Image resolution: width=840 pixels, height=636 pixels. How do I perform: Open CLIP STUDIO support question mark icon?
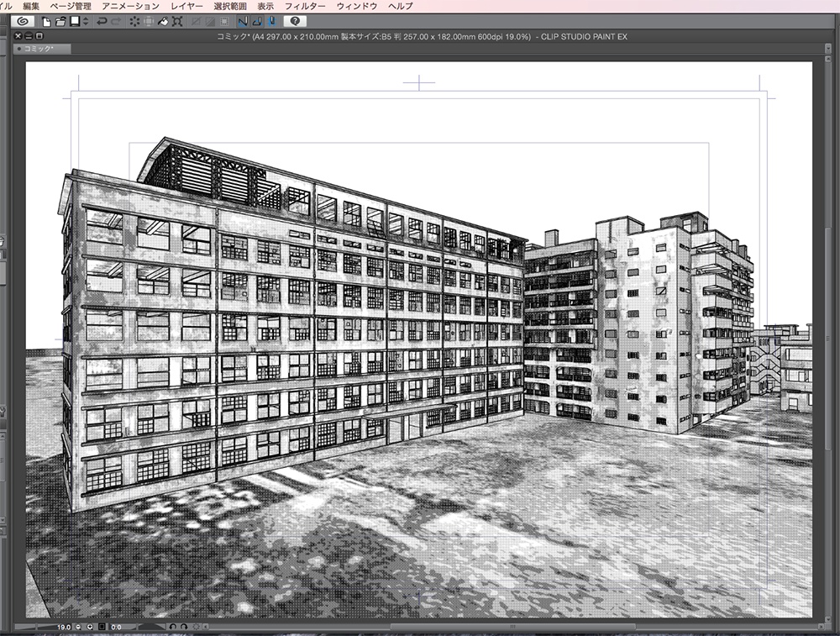point(295,21)
